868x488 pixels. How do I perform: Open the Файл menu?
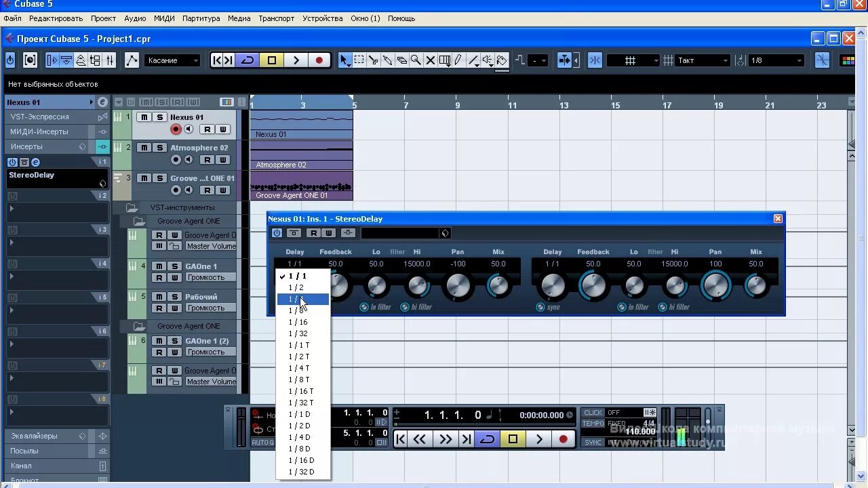click(x=12, y=18)
